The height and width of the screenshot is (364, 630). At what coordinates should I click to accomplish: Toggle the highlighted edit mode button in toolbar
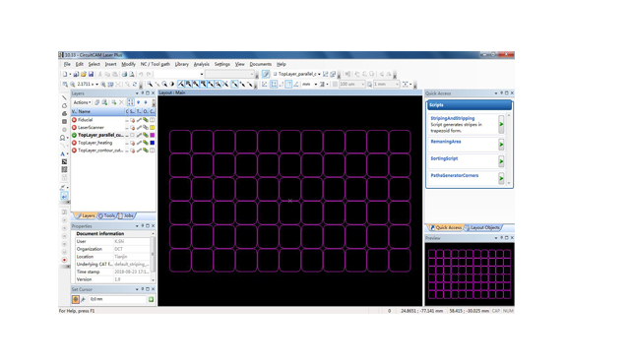(266, 74)
